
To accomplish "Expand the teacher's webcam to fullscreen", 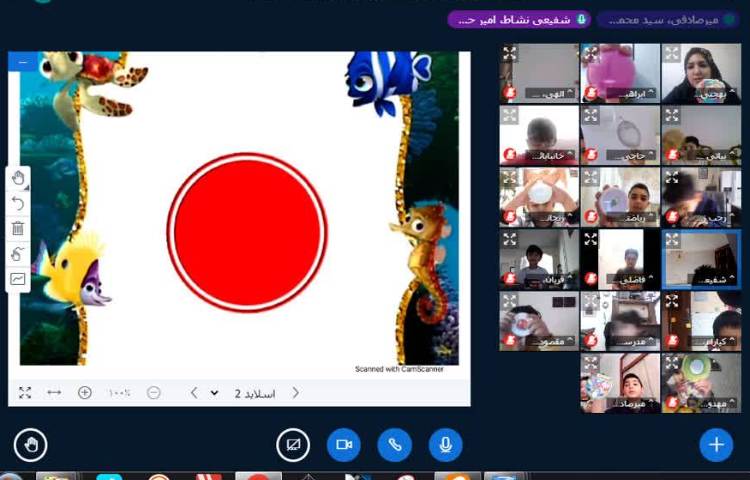I will pyautogui.click(x=672, y=54).
